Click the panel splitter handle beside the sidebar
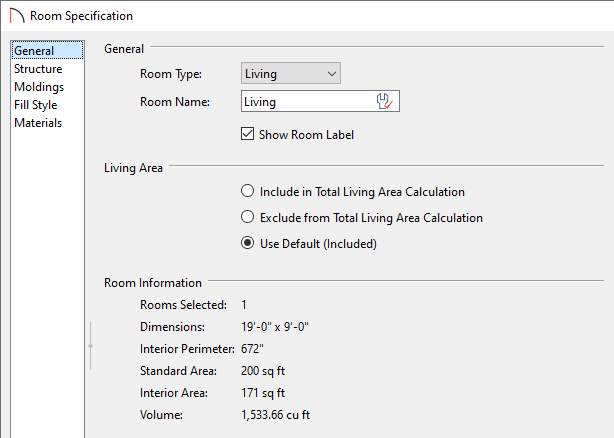The image size is (614, 438). click(x=90, y=346)
